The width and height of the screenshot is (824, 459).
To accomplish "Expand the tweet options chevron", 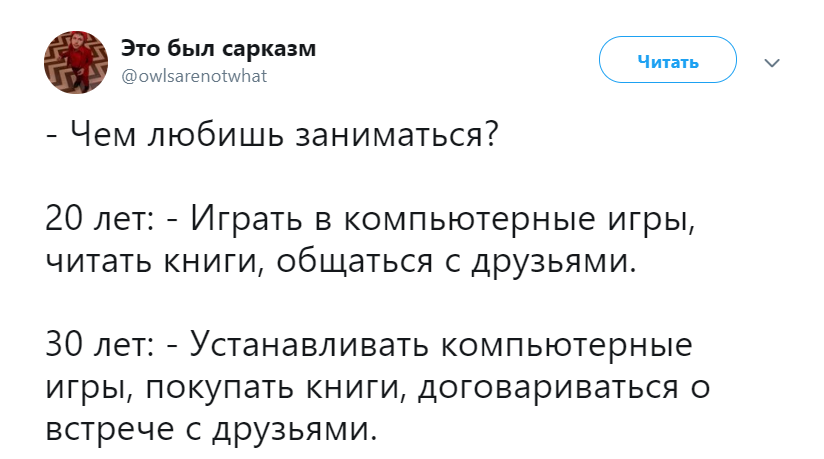I will coord(771,63).
